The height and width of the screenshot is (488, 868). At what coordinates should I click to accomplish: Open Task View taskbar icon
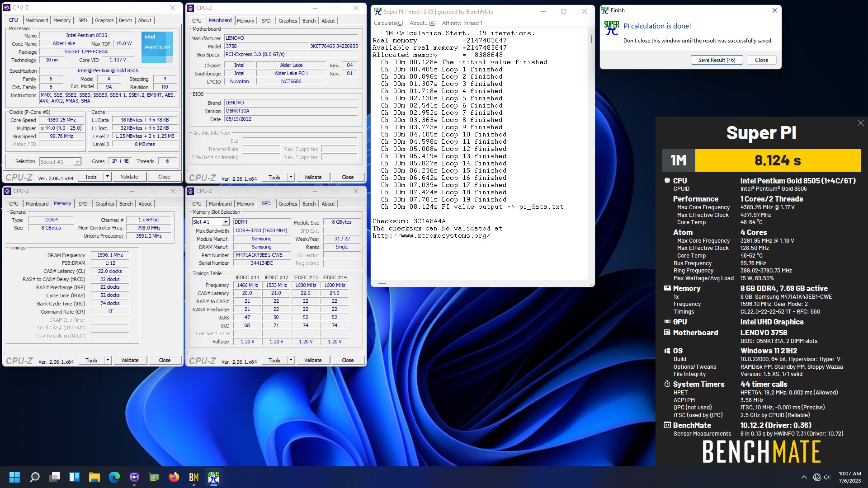pos(55,477)
